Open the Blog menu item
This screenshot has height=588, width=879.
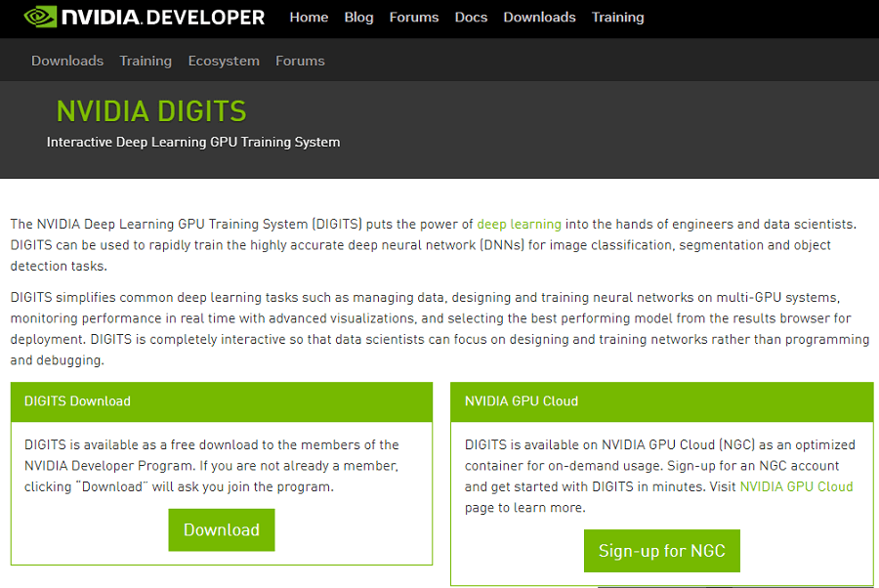pyautogui.click(x=358, y=18)
